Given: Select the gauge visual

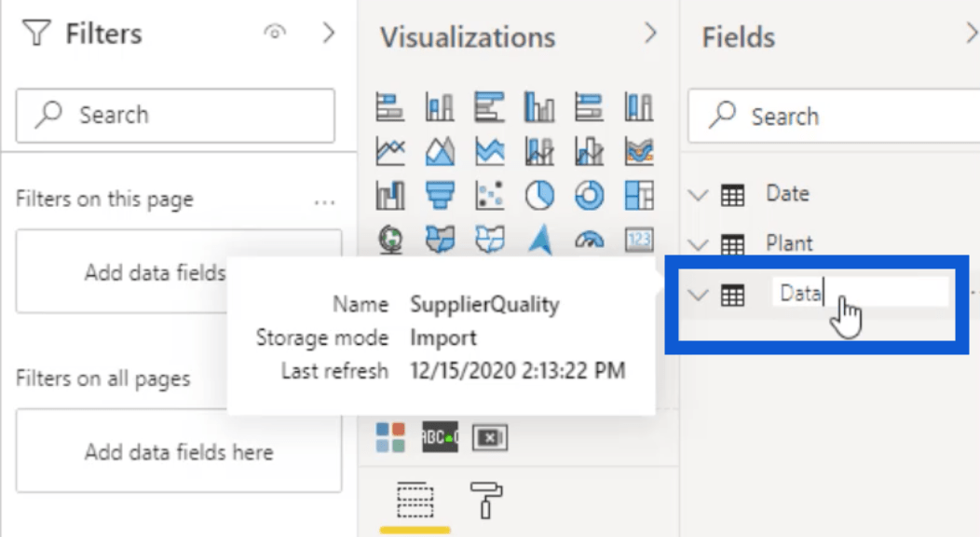Looking at the screenshot, I should (589, 240).
